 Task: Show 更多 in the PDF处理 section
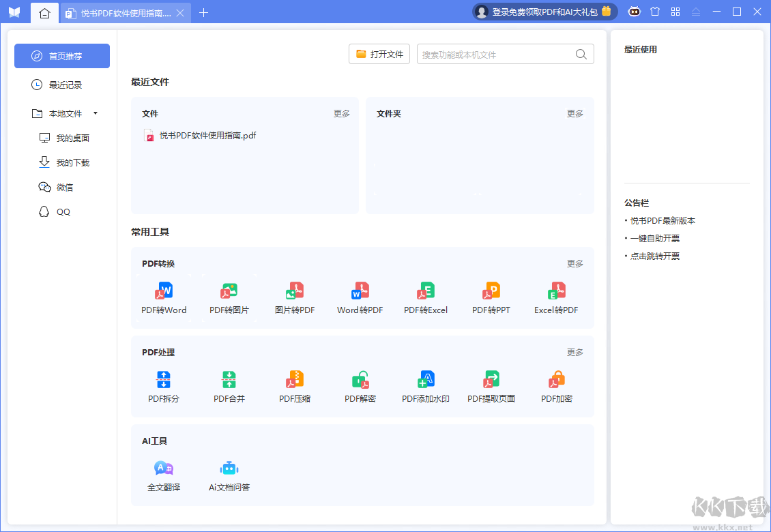574,353
